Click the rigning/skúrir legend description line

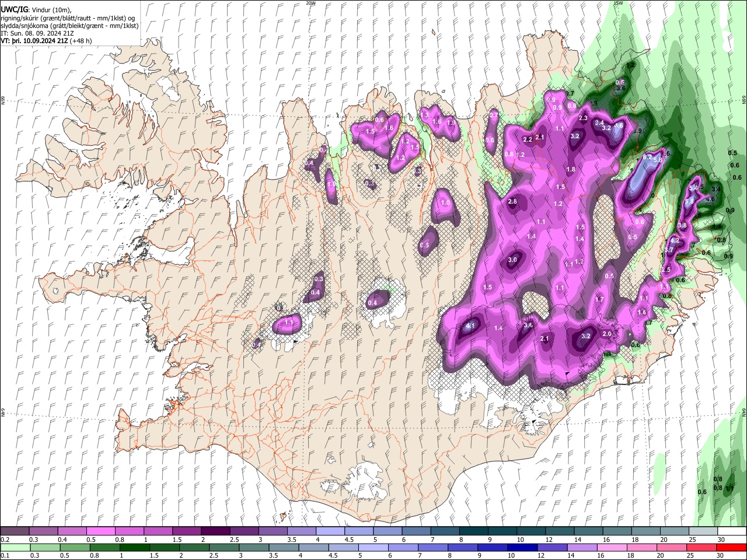[68, 18]
